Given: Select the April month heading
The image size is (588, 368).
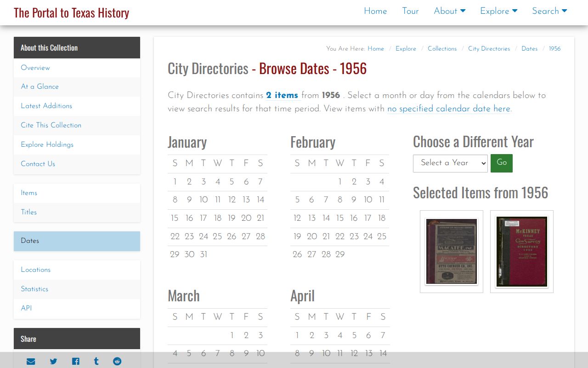Looking at the screenshot, I should tap(302, 296).
